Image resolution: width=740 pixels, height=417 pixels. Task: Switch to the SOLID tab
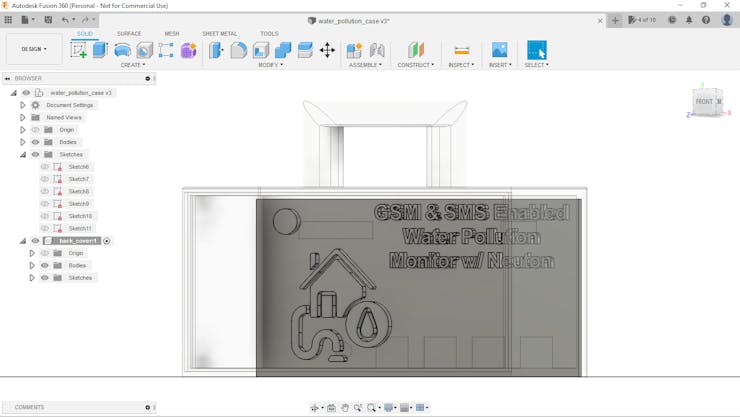(85, 33)
